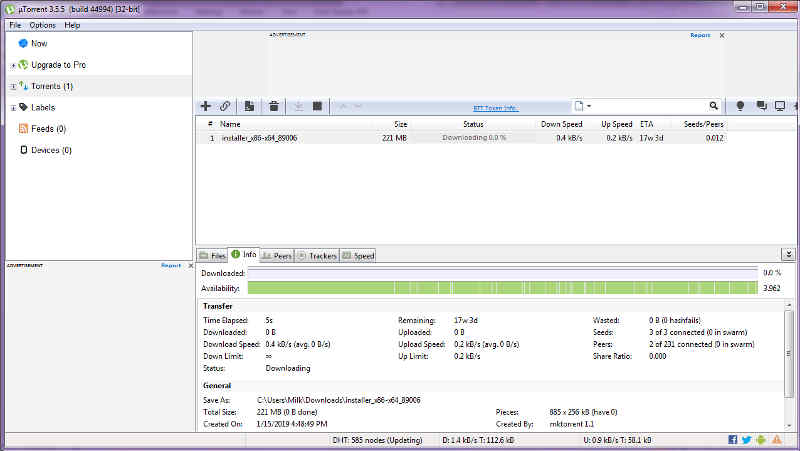The width and height of the screenshot is (800, 451).
Task: Click the Remove torrent trash icon
Action: coord(273,106)
